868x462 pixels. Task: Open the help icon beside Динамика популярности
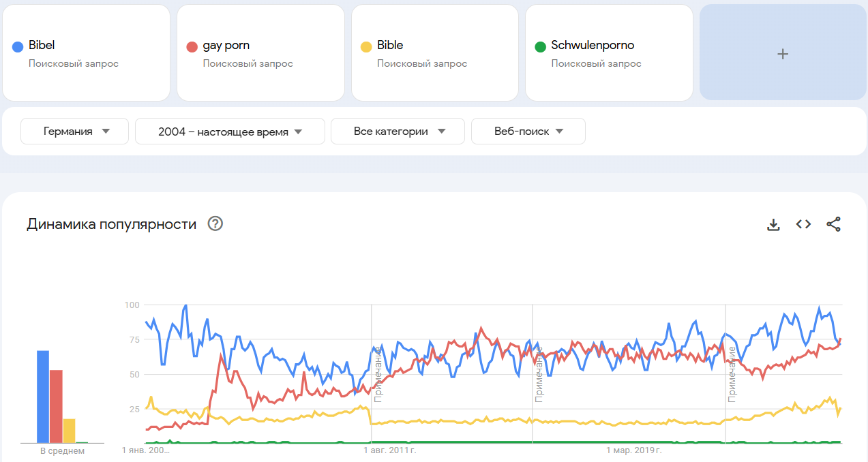(x=215, y=224)
